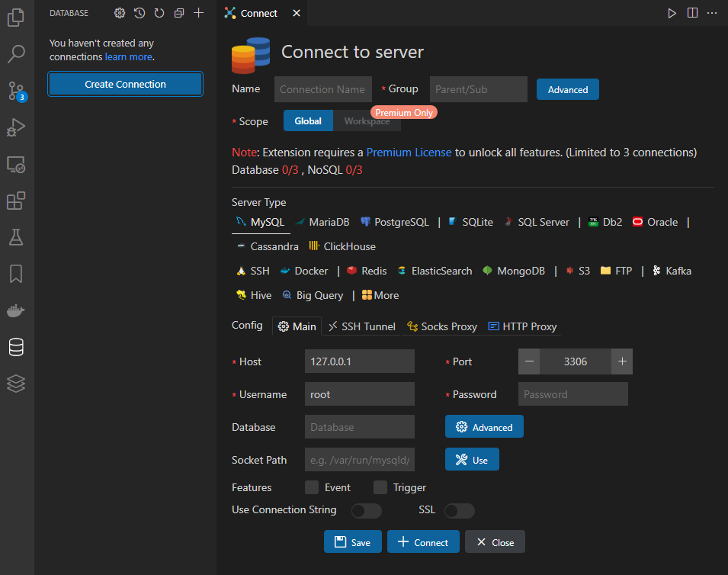Toggle Use Connection String switch
Viewport: 728px width, 575px height.
point(367,510)
